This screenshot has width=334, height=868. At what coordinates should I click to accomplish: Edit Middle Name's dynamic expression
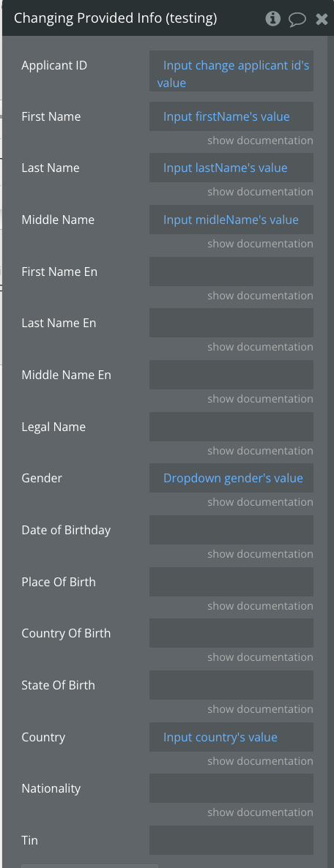(231, 220)
